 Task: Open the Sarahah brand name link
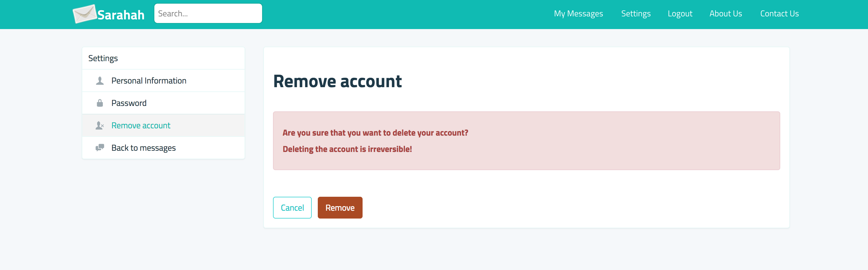point(121,15)
